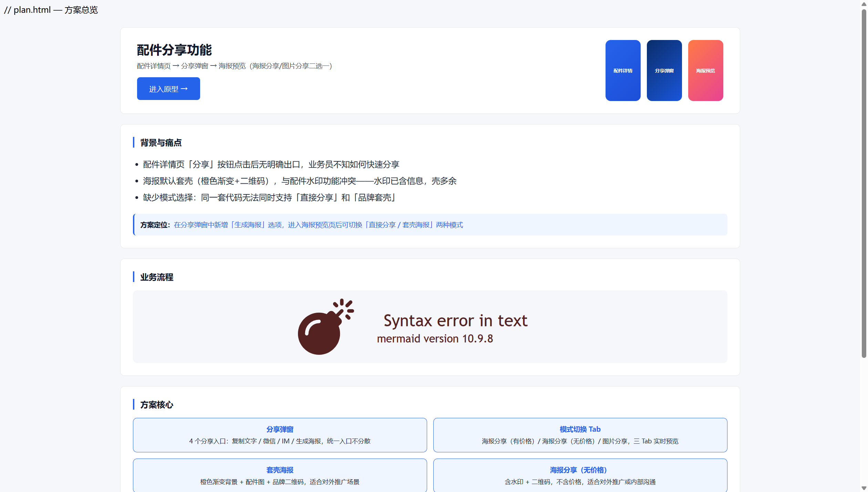
Task: Click the bullet about 缺少模式选择
Action: tap(269, 197)
